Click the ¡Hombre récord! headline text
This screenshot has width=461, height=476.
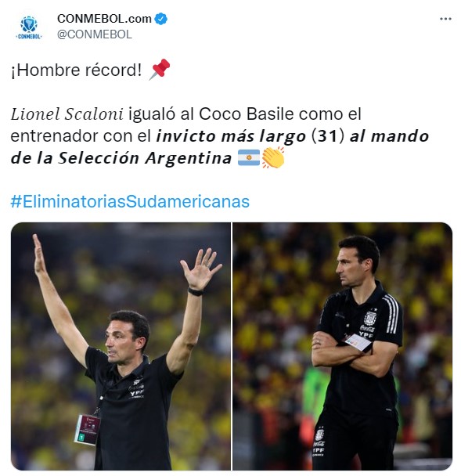click(76, 70)
